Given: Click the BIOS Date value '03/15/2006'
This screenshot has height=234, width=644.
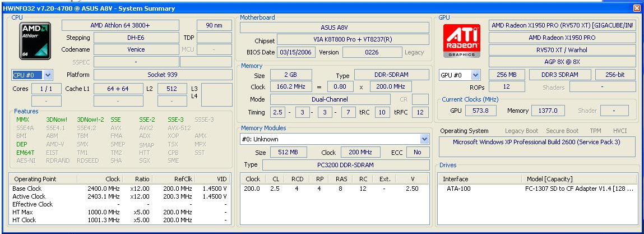Looking at the screenshot, I should click(x=296, y=52).
